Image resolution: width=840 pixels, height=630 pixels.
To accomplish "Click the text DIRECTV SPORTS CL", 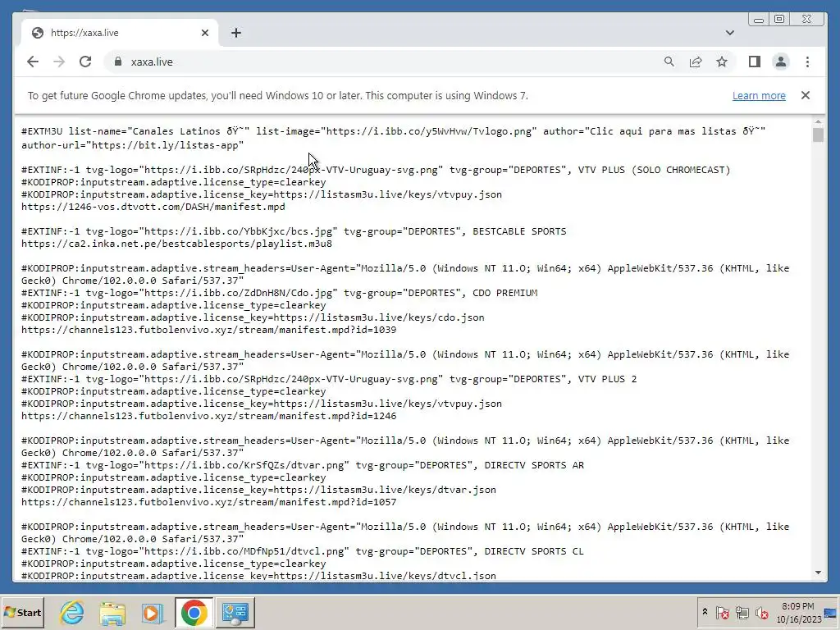I will (534, 552).
